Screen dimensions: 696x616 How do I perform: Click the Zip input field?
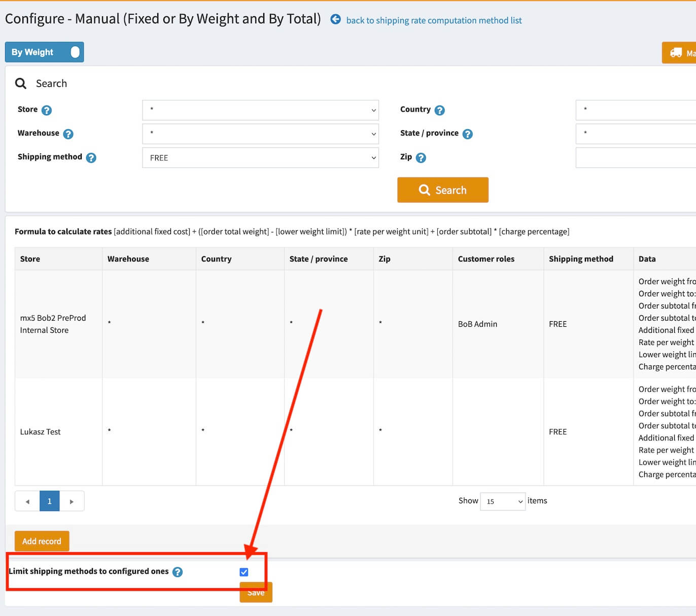pos(635,158)
